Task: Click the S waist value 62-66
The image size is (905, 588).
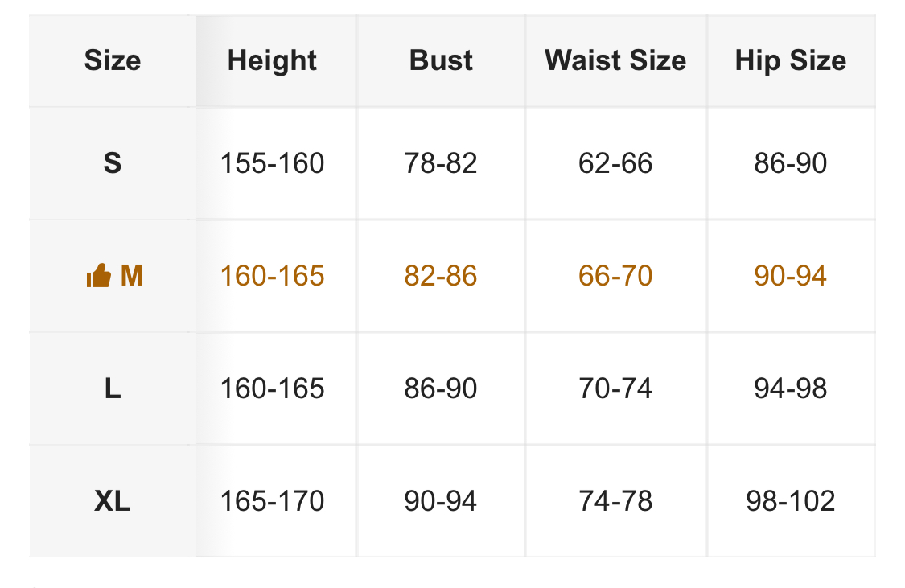Action: (615, 163)
